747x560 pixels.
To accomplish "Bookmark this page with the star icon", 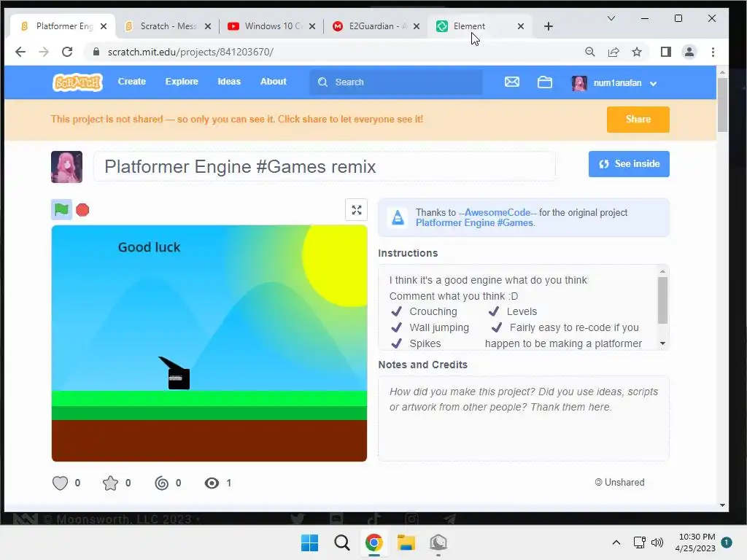I will tap(637, 52).
